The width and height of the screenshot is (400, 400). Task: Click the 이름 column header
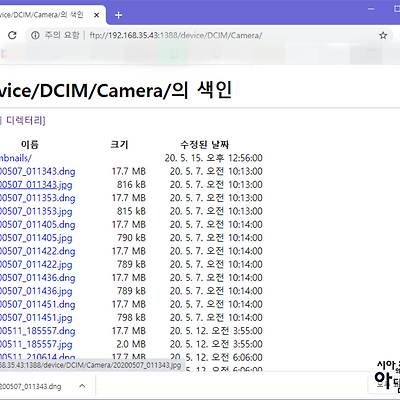tap(30, 145)
